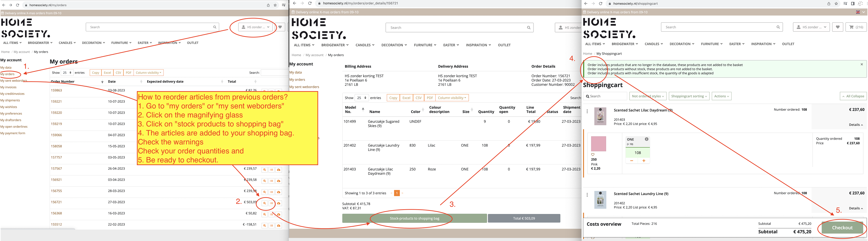Open the Actions dropdown in the shopping cart

(x=721, y=96)
